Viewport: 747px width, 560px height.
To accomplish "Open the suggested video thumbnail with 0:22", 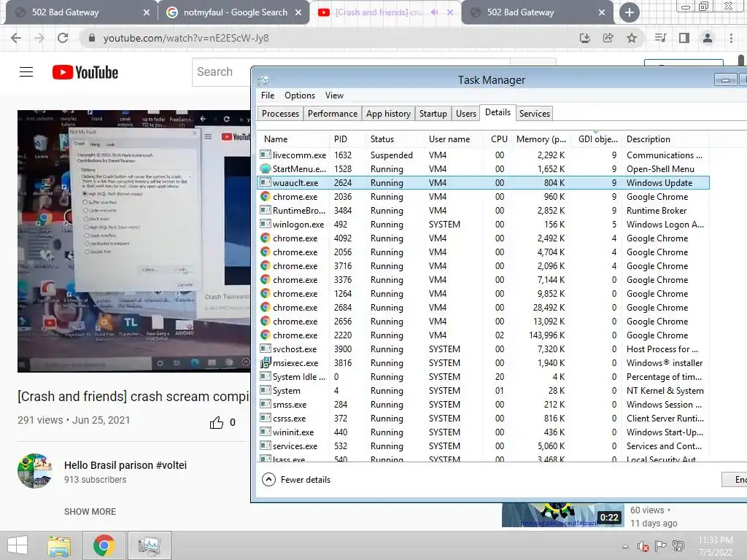I will coord(562,515).
